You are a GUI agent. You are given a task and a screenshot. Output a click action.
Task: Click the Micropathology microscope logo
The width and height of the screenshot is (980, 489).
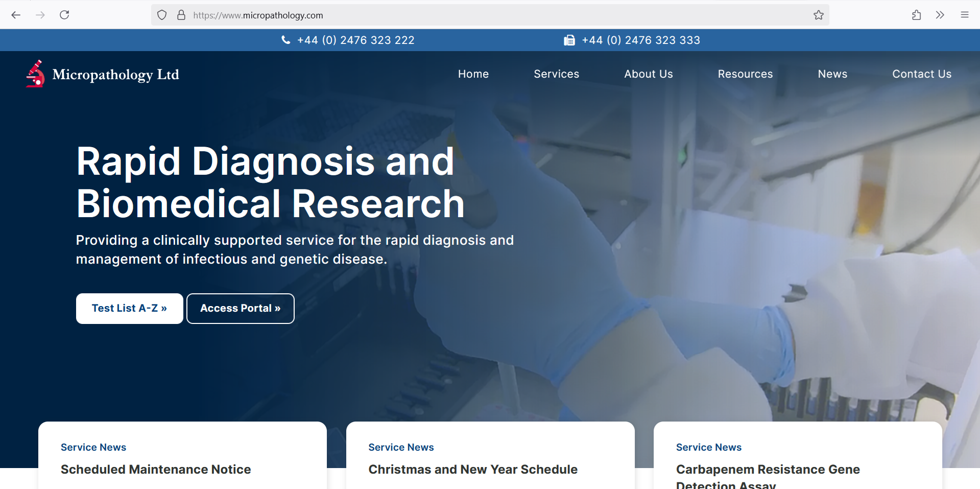click(35, 73)
